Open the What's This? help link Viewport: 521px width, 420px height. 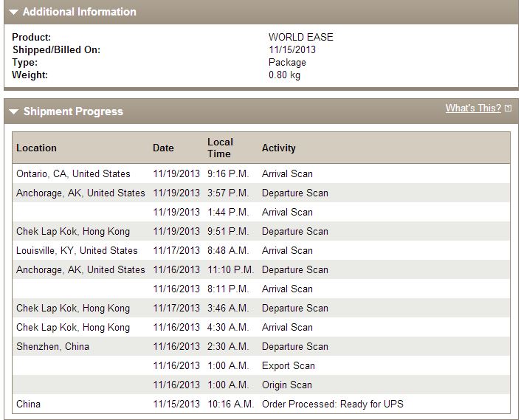[473, 108]
